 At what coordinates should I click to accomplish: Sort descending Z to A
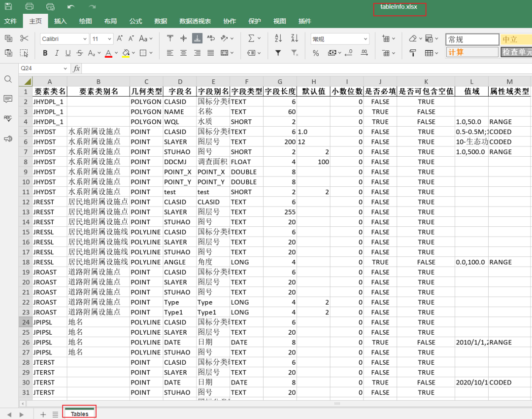click(295, 38)
